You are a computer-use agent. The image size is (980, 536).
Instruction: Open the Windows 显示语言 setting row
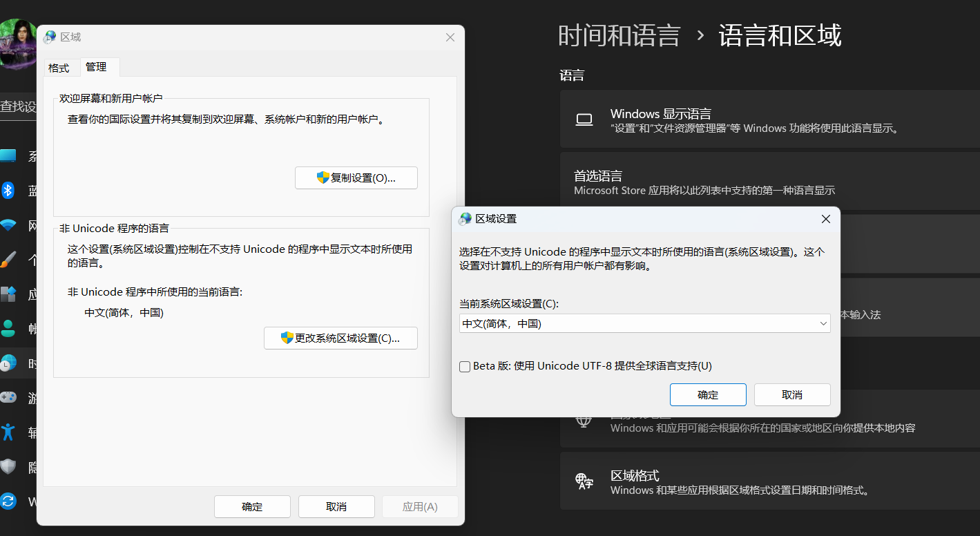(770, 119)
